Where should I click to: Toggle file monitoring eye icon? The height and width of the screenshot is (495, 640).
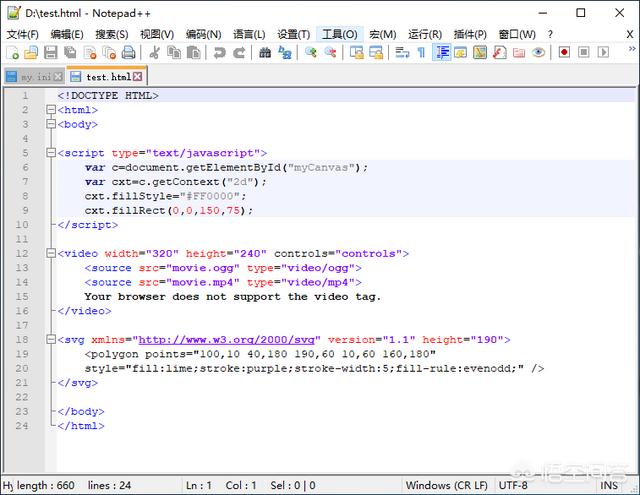pyautogui.click(x=538, y=53)
